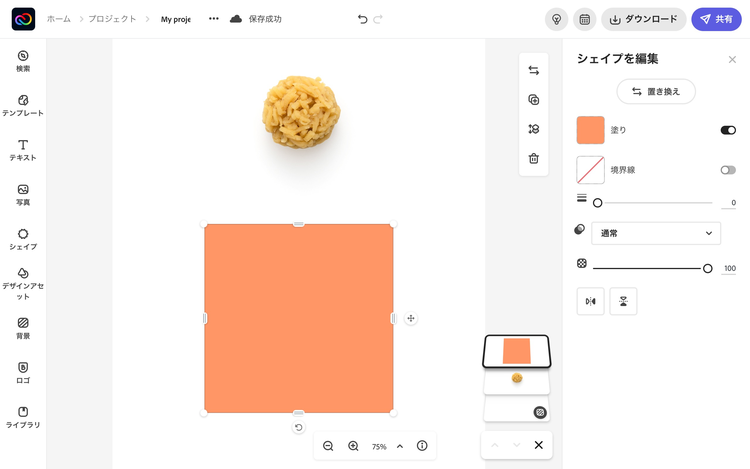Click the move handle beside the square
This screenshot has height=469, width=750.
(411, 318)
